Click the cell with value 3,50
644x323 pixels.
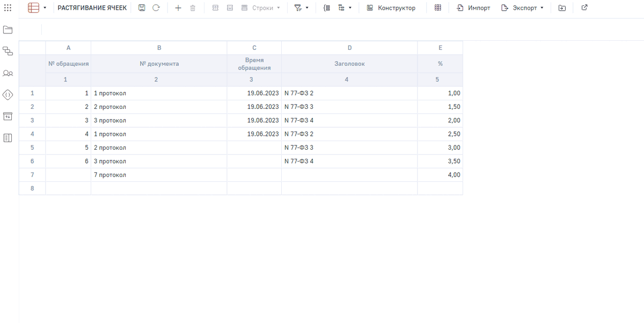(x=440, y=161)
